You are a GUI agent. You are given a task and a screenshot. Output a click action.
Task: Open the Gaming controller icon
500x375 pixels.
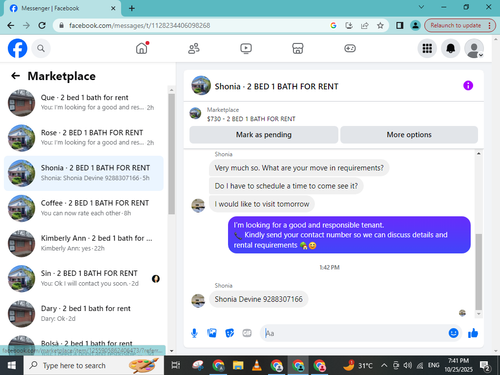coord(350,49)
